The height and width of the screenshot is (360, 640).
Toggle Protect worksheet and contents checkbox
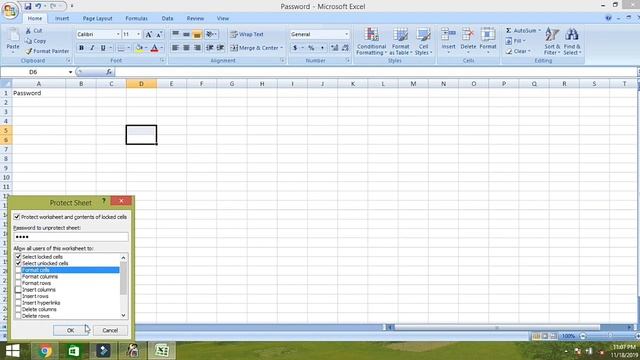[17, 217]
